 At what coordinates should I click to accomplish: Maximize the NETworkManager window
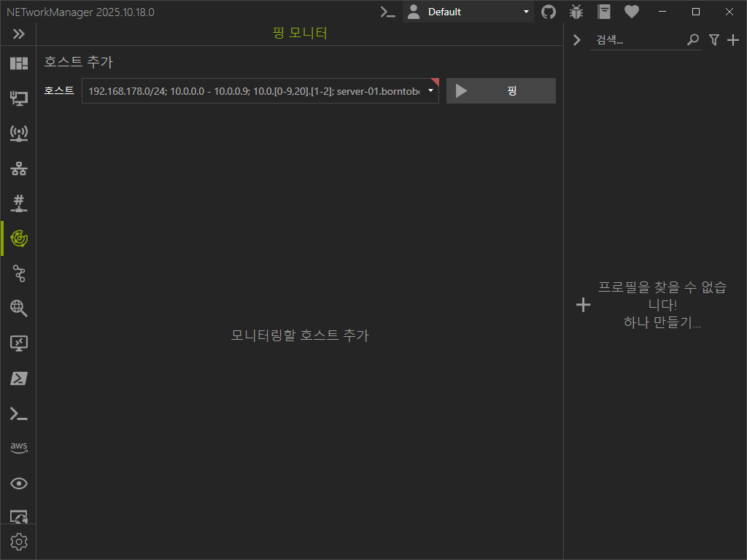click(695, 12)
